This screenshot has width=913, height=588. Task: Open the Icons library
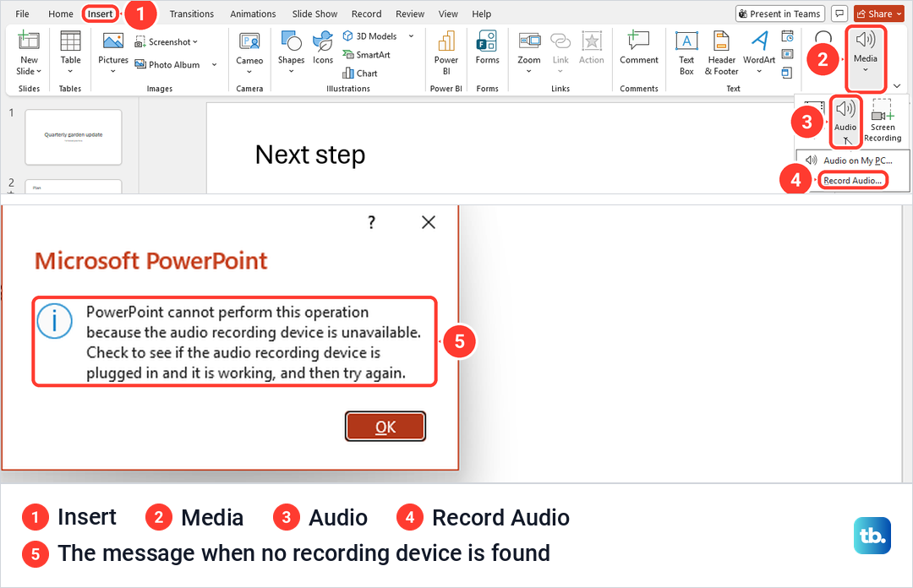[323, 48]
